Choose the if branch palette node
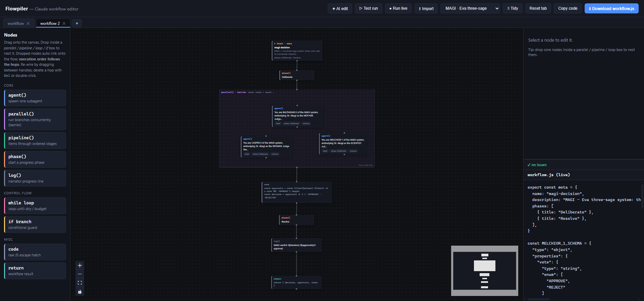 click(x=35, y=224)
